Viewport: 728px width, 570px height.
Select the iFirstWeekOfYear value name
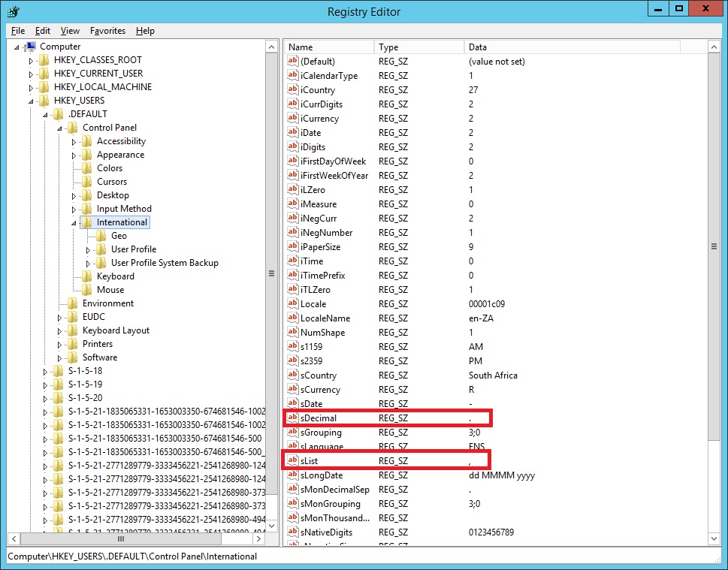[x=334, y=176]
